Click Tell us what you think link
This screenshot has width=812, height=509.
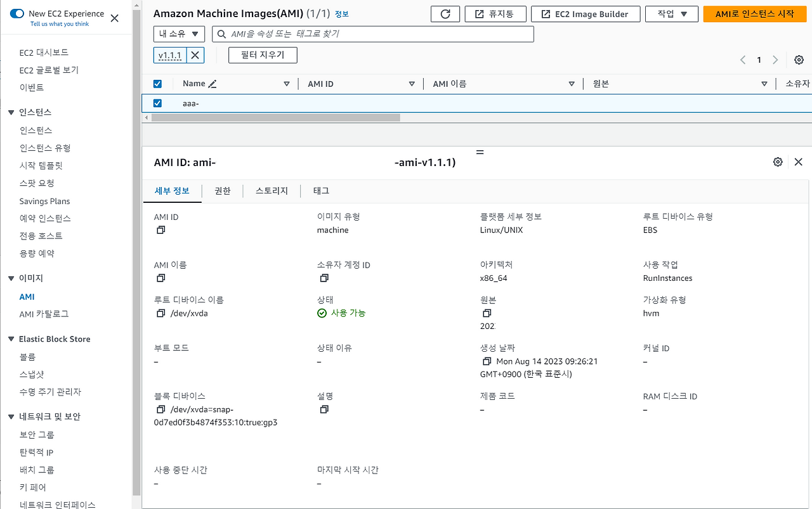click(59, 24)
